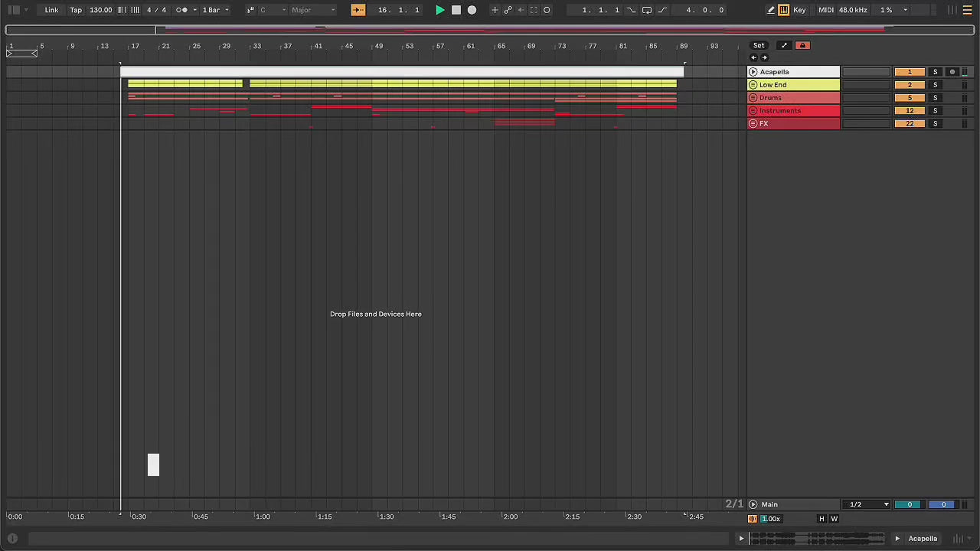Toggle FX track activator 22
This screenshot has width=980, height=551.
click(910, 124)
